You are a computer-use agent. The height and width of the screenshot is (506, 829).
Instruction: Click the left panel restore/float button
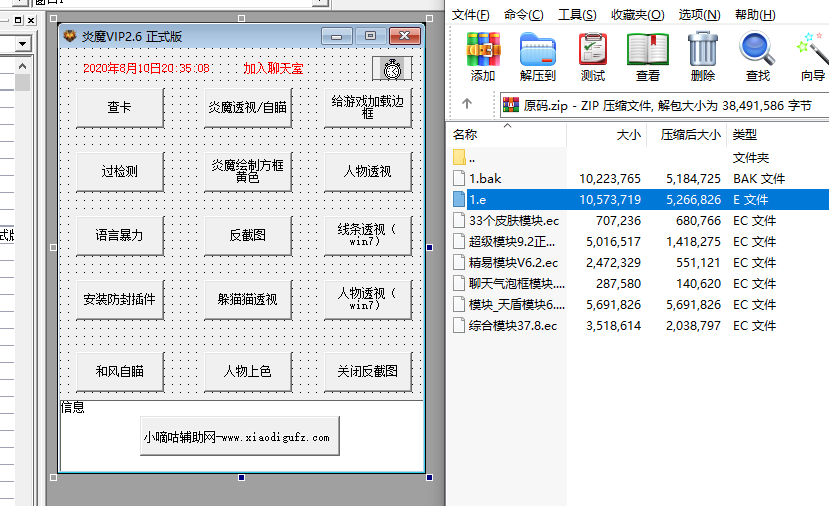18,20
